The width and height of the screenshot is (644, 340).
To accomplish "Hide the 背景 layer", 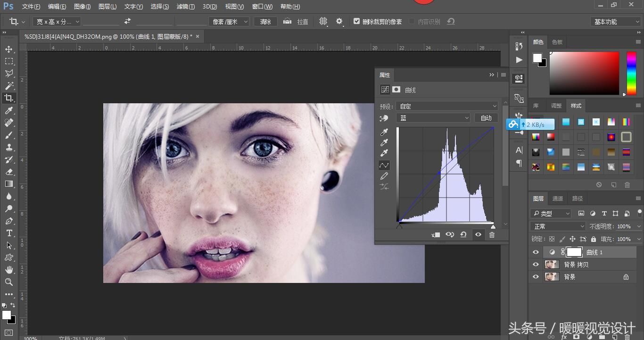I will tap(536, 277).
